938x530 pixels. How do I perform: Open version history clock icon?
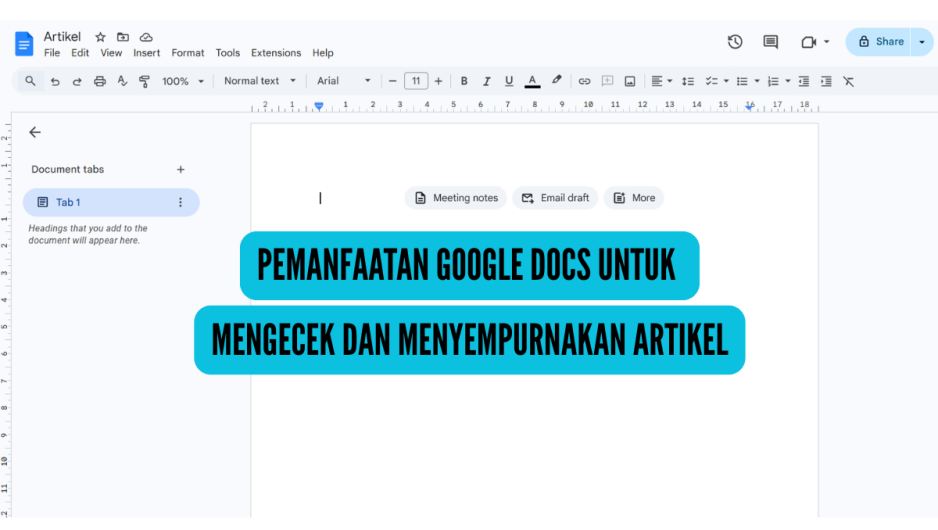coord(735,42)
